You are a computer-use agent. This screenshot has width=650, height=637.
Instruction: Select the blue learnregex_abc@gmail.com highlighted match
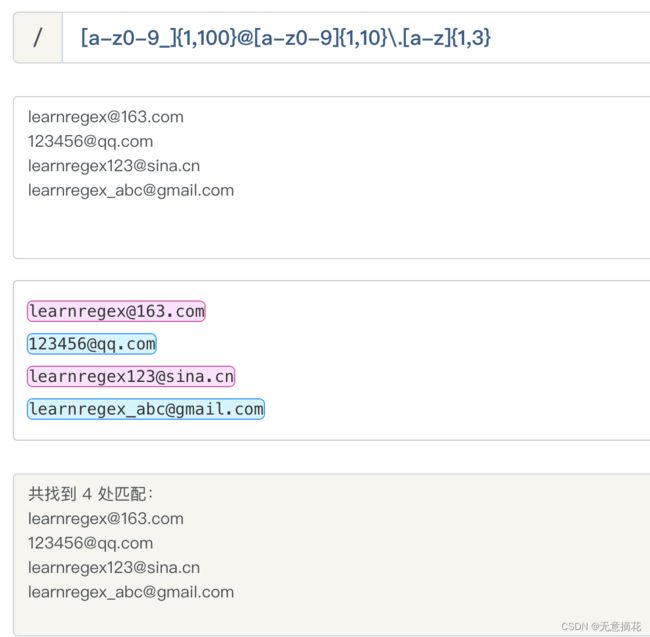pos(146,409)
